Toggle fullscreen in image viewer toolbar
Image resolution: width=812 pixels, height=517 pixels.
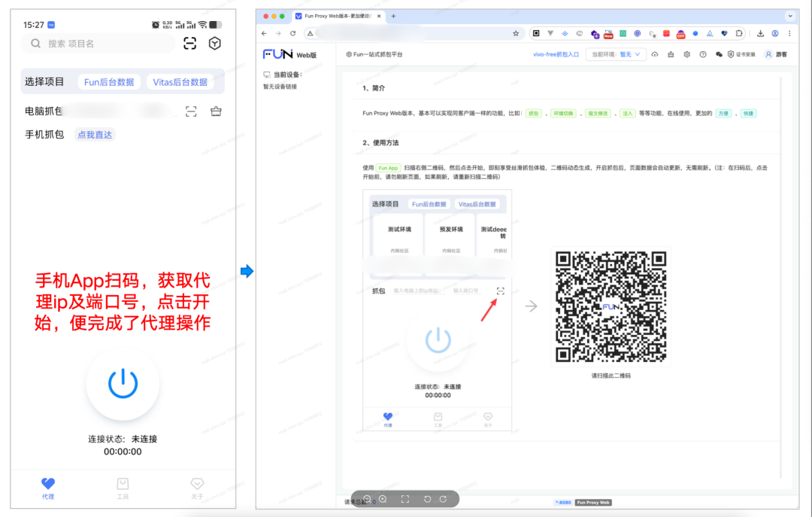point(405,499)
